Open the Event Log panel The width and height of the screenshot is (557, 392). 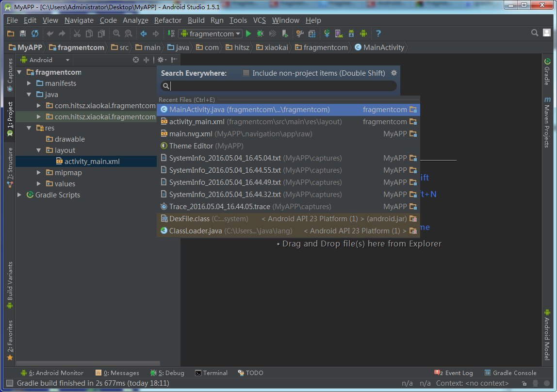click(x=454, y=373)
